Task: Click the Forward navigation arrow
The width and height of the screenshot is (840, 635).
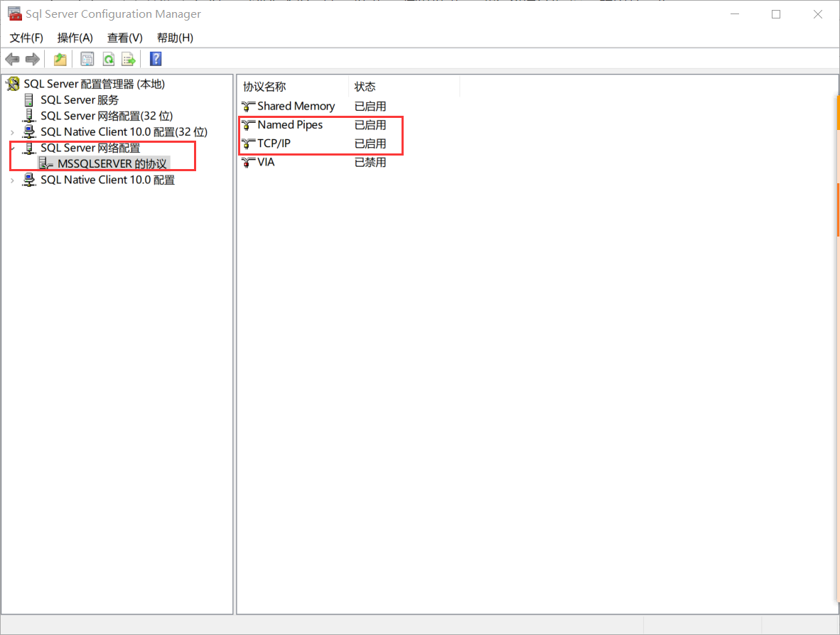Action: click(32, 59)
